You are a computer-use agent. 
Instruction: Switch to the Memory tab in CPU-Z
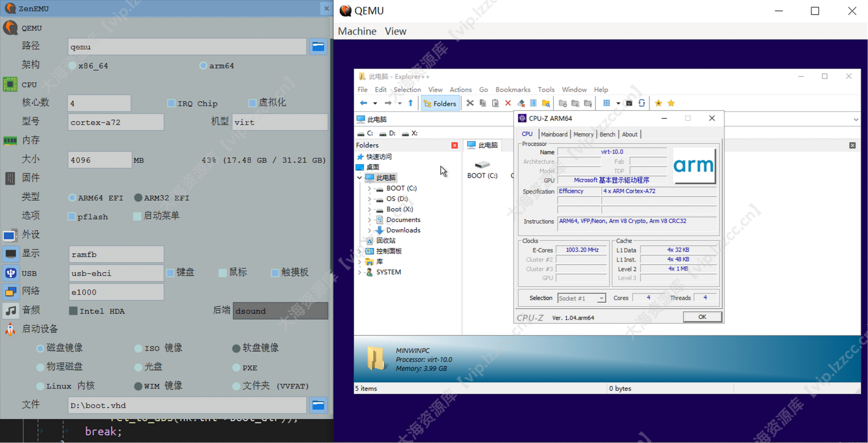583,134
